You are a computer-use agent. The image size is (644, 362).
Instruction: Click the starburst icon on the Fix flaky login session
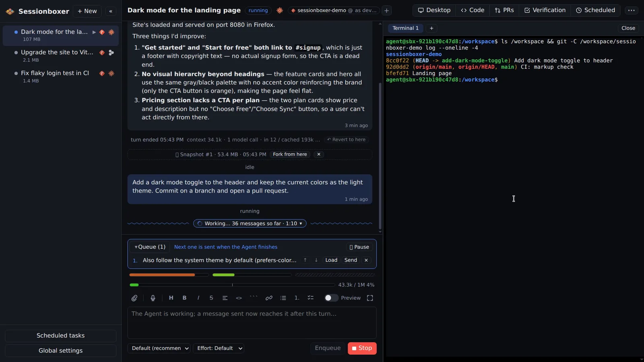111,73
